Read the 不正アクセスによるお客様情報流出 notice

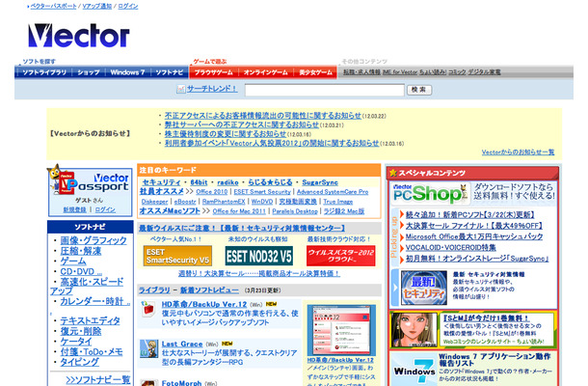pyautogui.click(x=262, y=116)
